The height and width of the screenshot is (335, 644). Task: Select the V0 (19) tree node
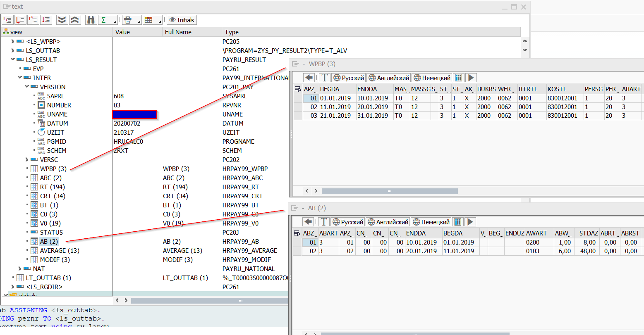tap(50, 223)
